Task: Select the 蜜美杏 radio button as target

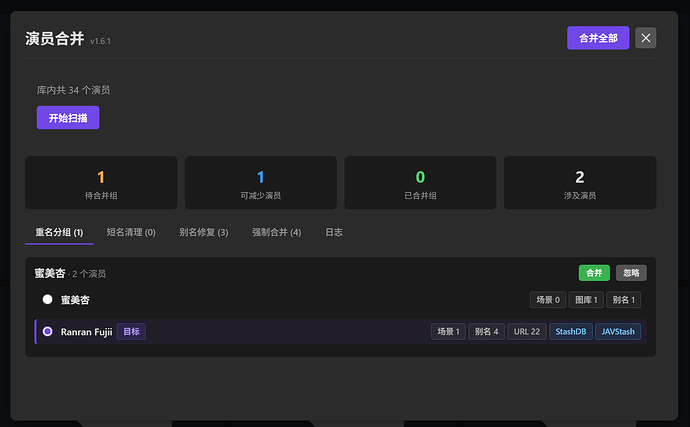Action: coord(48,299)
